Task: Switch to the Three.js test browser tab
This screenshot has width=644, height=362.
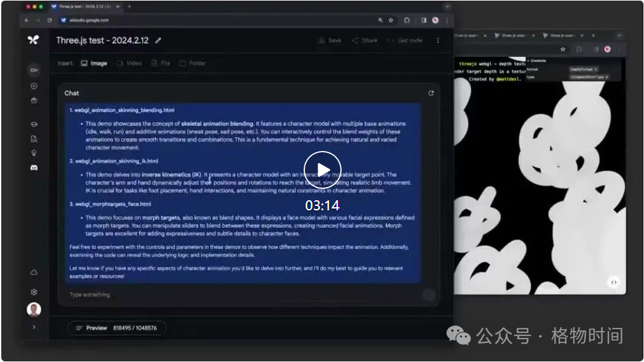Action: pyautogui.click(x=85, y=6)
